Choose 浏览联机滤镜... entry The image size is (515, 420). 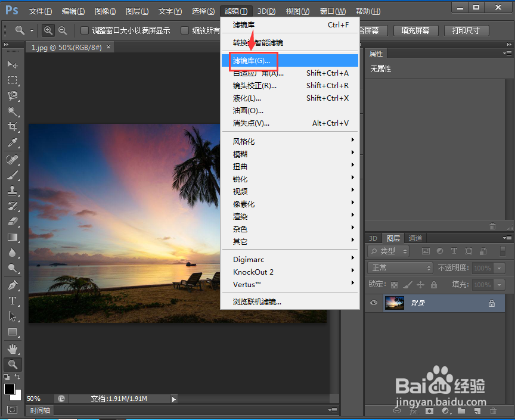coord(290,302)
